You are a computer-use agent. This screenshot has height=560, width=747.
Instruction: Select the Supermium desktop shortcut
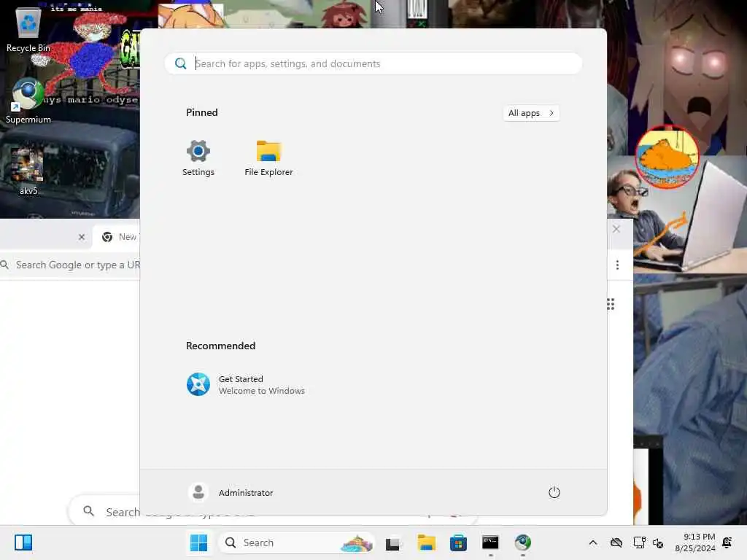click(x=28, y=101)
